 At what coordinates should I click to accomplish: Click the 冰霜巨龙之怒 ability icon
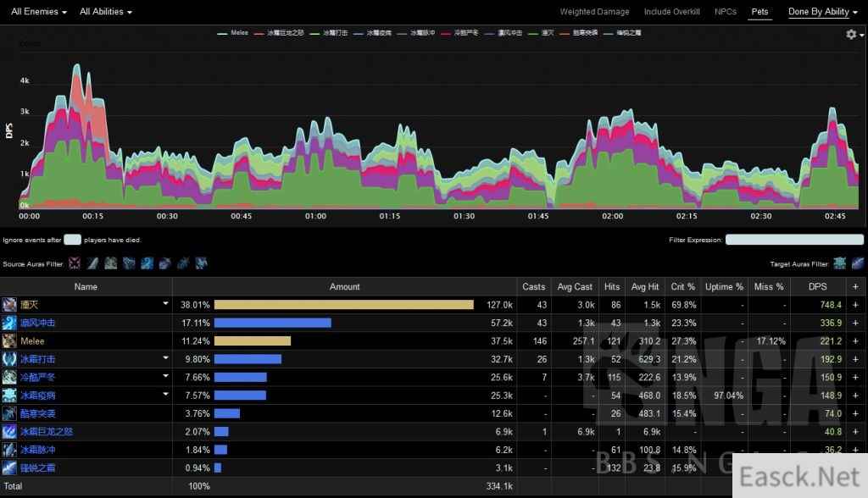coord(9,431)
